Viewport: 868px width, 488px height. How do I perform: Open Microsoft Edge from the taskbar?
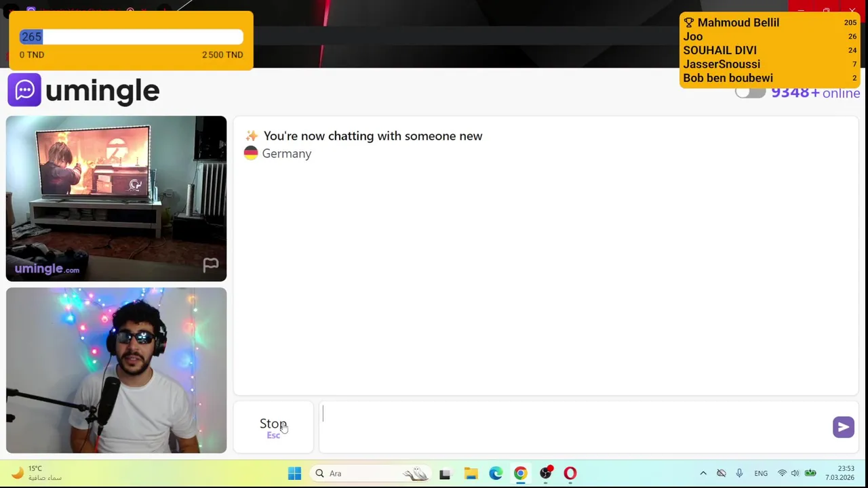click(496, 473)
